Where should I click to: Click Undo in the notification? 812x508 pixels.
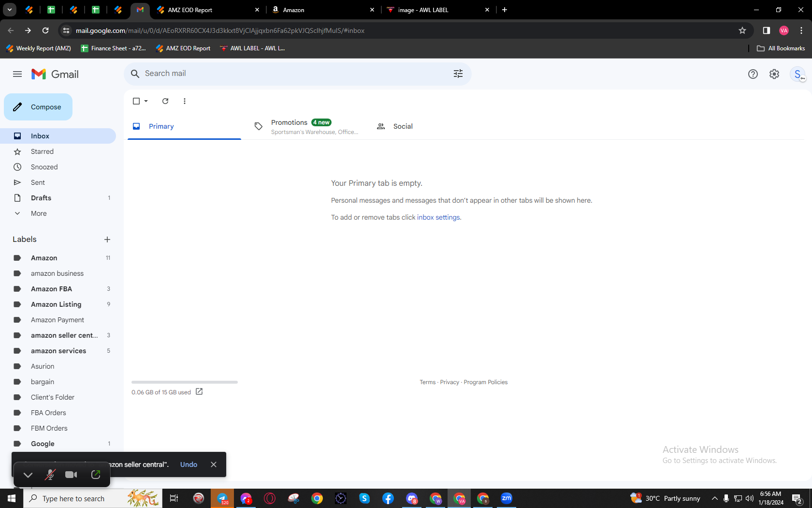[188, 464]
